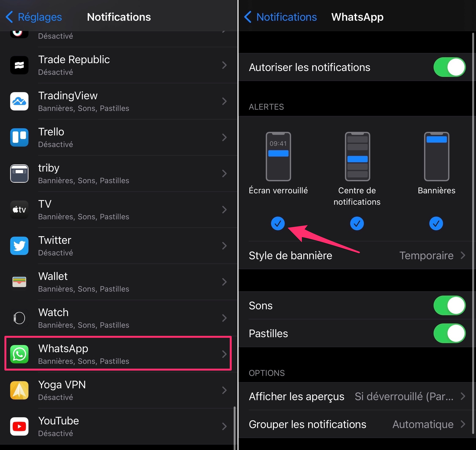Open the Watch notification settings
This screenshot has width=476, height=450.
119,318
